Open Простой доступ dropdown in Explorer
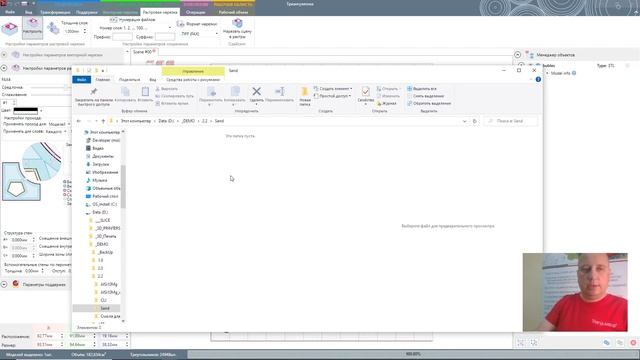 tap(332, 96)
